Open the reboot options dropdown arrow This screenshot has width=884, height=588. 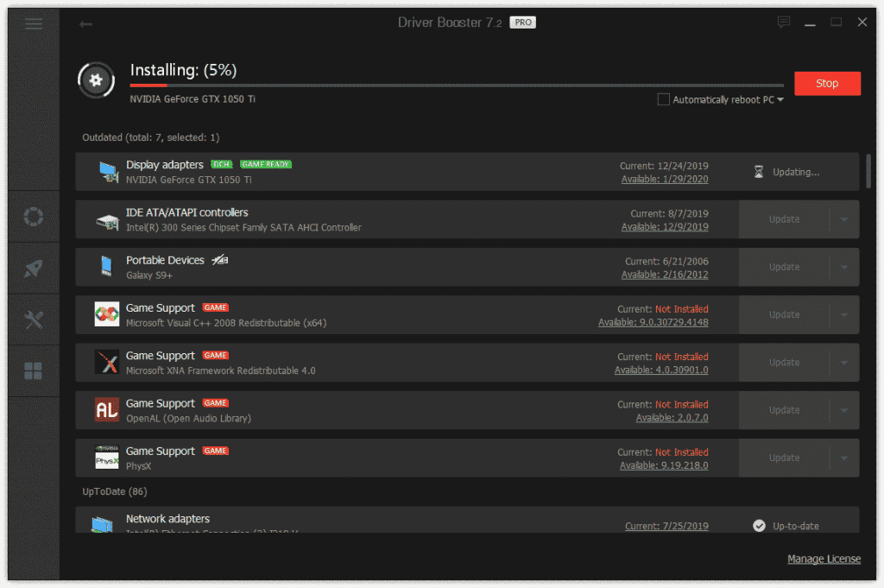780,99
